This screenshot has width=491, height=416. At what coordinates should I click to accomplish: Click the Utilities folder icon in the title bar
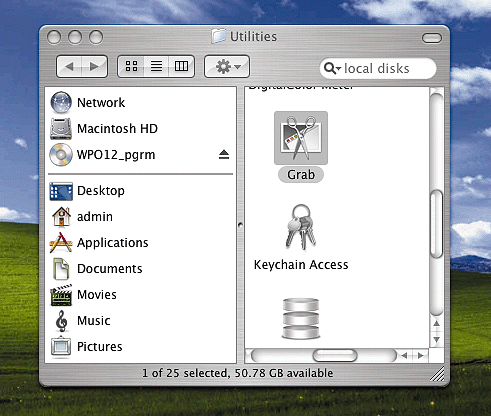click(x=219, y=36)
